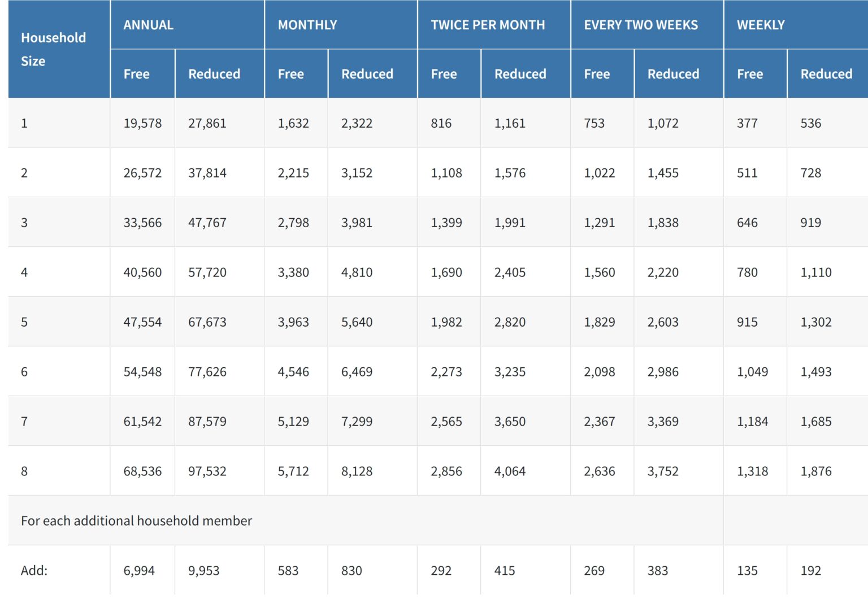Click the Household Size column header
The image size is (868, 616).
click(54, 49)
